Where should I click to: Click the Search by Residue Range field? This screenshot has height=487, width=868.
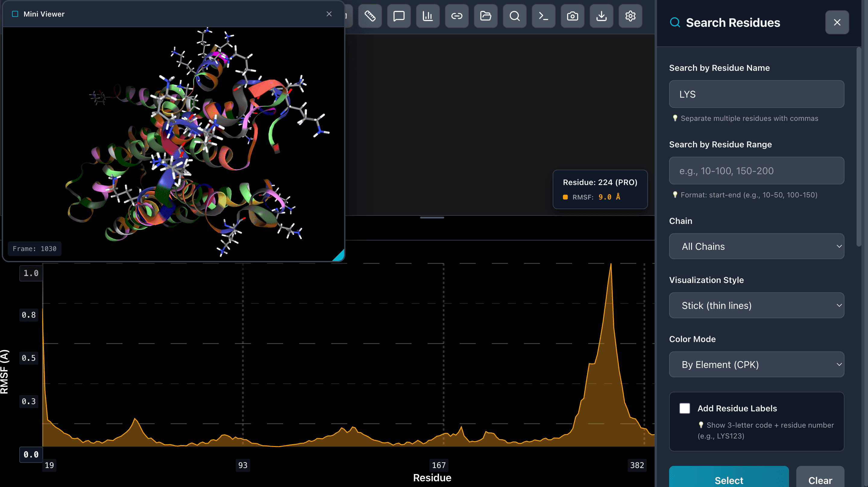(x=756, y=171)
